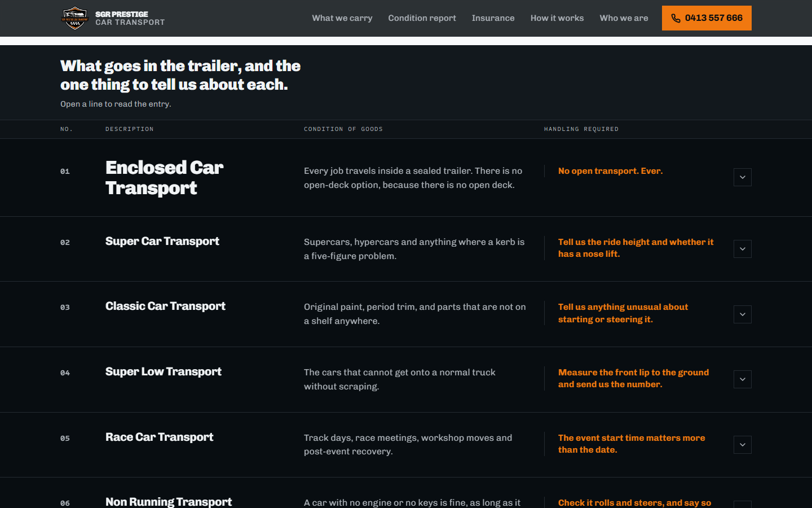Click "Original paint, period trim" description
Viewport: 812px width, 508px height.
(415, 314)
